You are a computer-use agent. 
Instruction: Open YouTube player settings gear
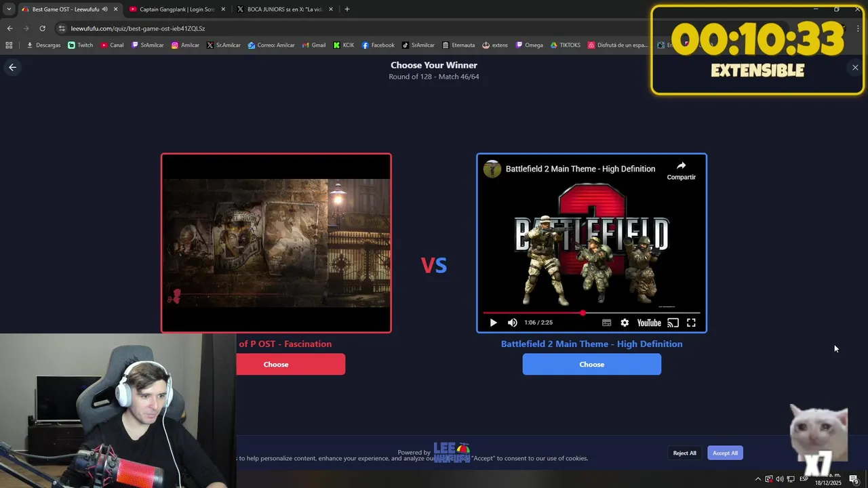(x=625, y=323)
